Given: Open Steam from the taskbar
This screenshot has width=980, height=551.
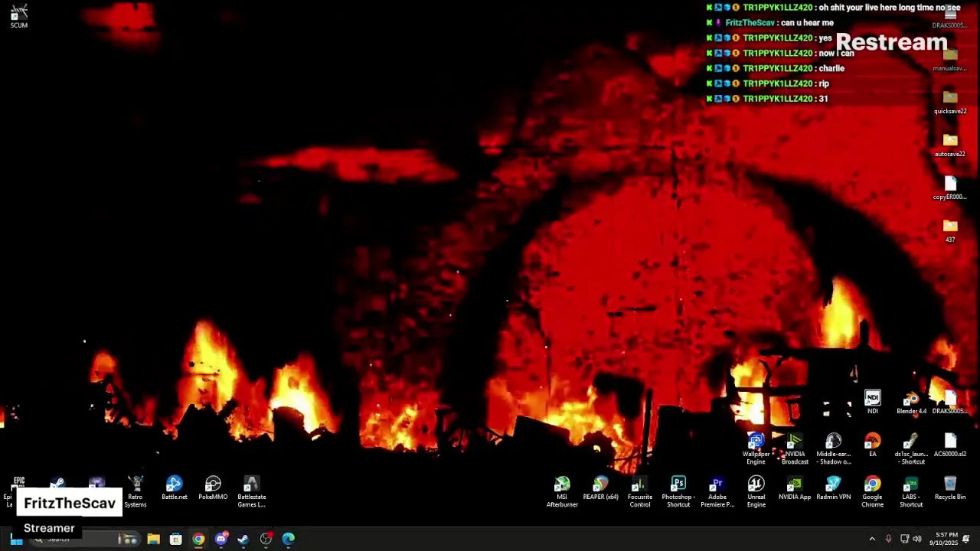Looking at the screenshot, I should pos(243,539).
